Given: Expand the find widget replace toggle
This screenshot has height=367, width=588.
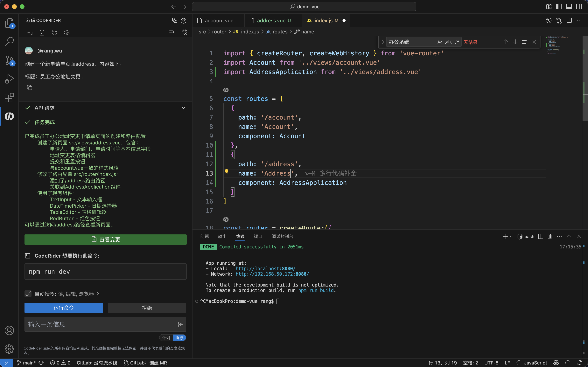Looking at the screenshot, I should 383,42.
